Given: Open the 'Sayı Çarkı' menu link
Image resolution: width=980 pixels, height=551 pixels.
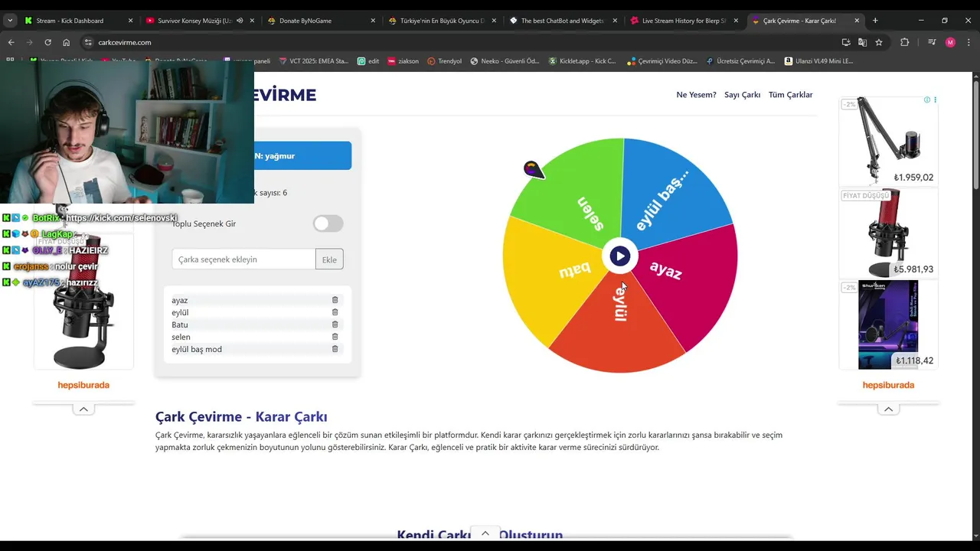Looking at the screenshot, I should pyautogui.click(x=742, y=95).
